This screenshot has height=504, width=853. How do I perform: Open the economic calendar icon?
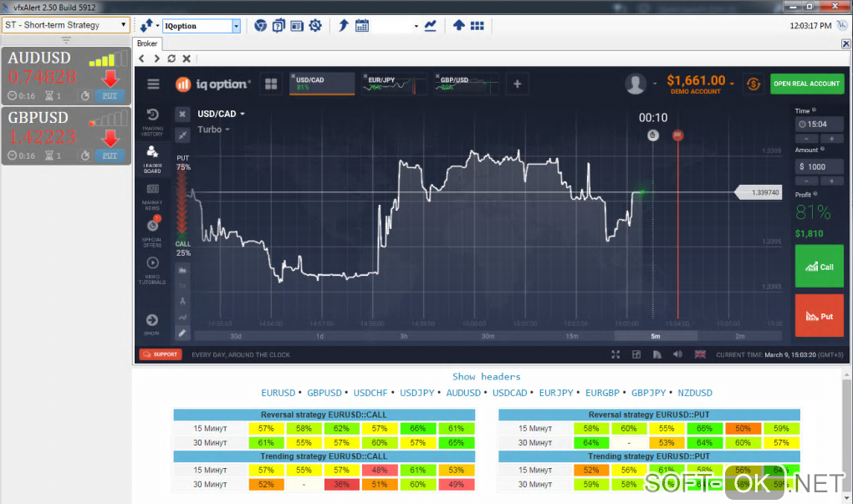pyautogui.click(x=362, y=26)
